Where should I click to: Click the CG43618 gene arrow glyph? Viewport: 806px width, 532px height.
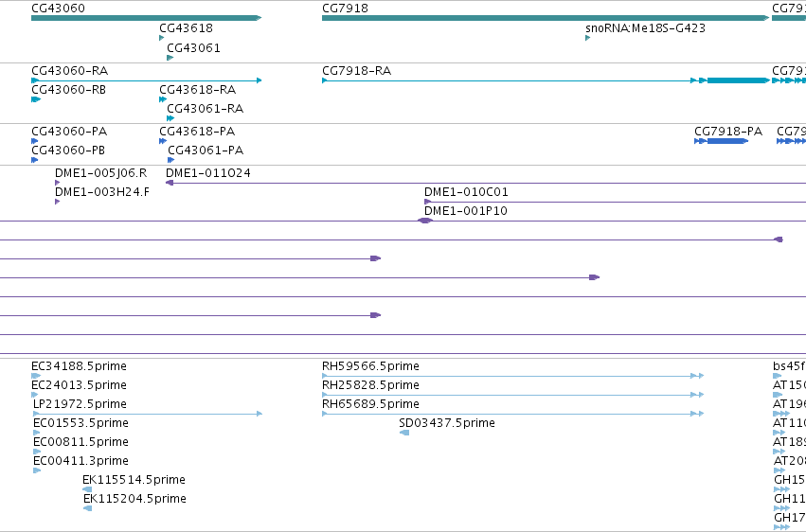tap(161, 38)
